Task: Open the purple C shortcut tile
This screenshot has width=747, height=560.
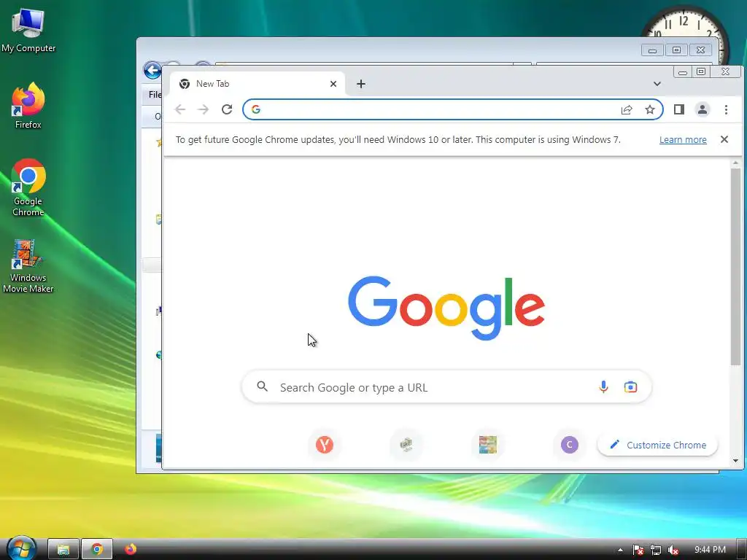Action: pos(569,445)
